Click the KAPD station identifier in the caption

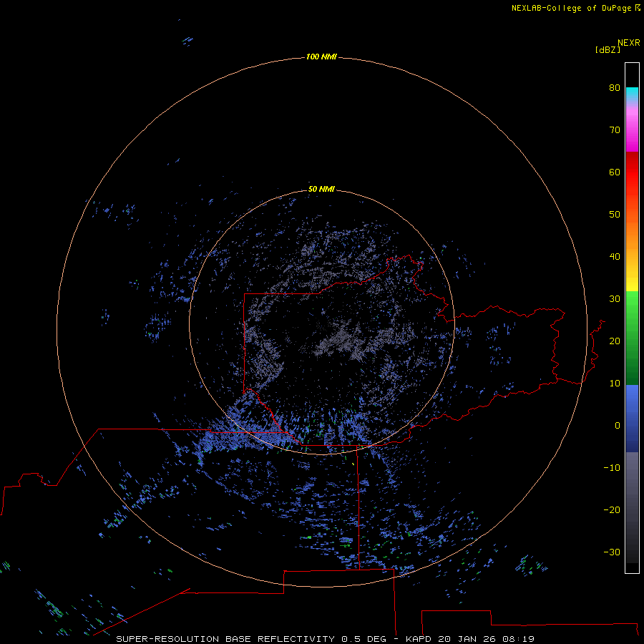pos(418,639)
